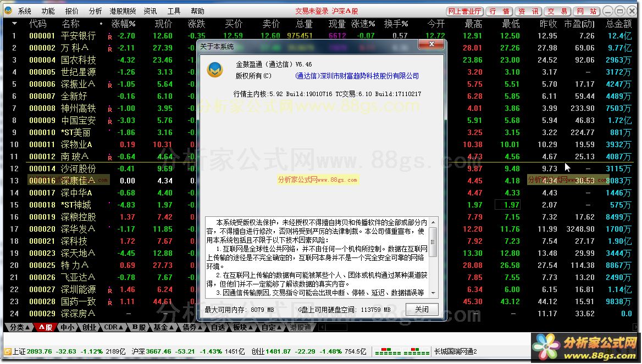Switch to the A股 tab
The width and height of the screenshot is (642, 364).
click(x=46, y=327)
